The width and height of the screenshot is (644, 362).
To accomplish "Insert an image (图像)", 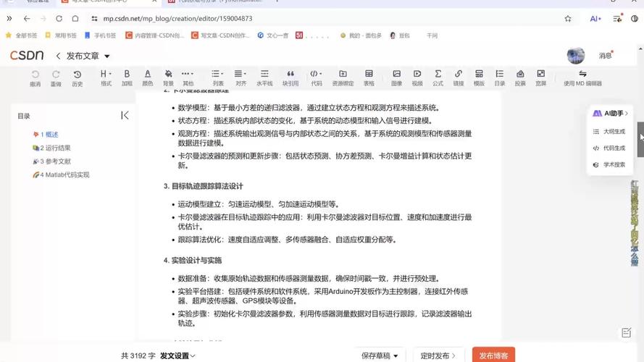I will (397, 78).
